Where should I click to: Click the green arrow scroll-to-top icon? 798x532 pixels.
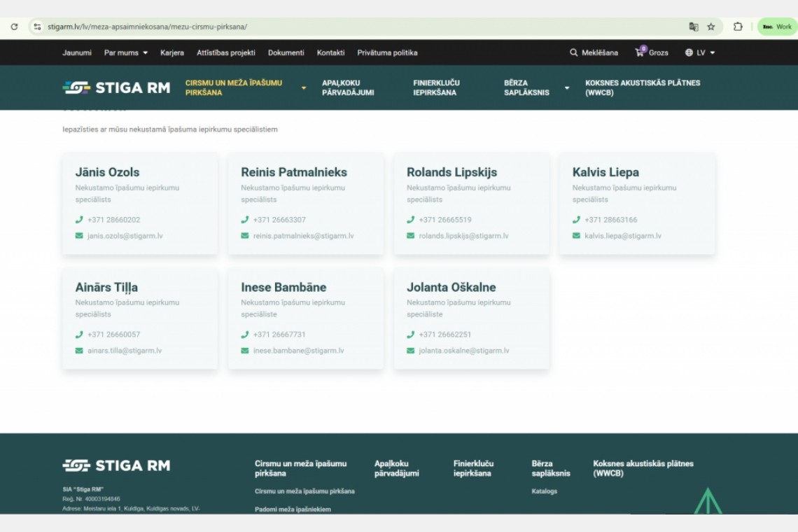(x=708, y=500)
